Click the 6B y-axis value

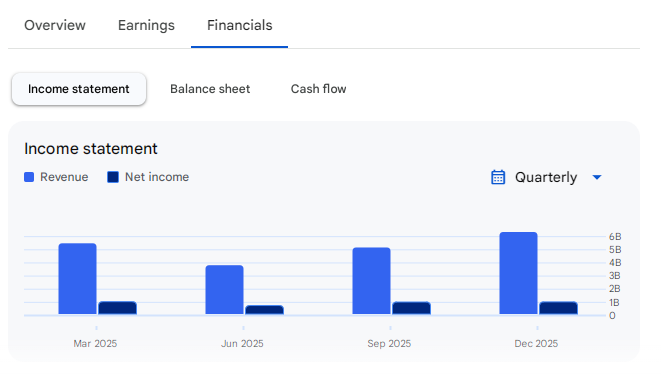click(615, 237)
